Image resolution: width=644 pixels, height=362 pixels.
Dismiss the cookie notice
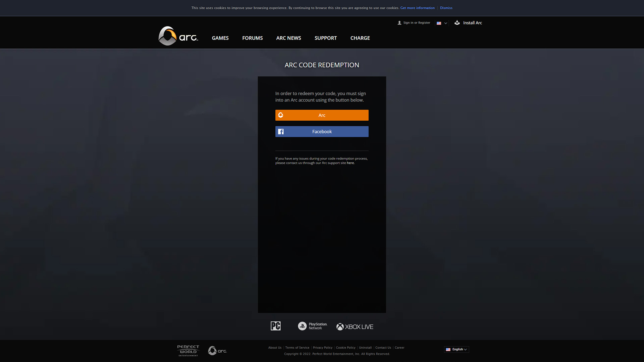[x=446, y=8]
